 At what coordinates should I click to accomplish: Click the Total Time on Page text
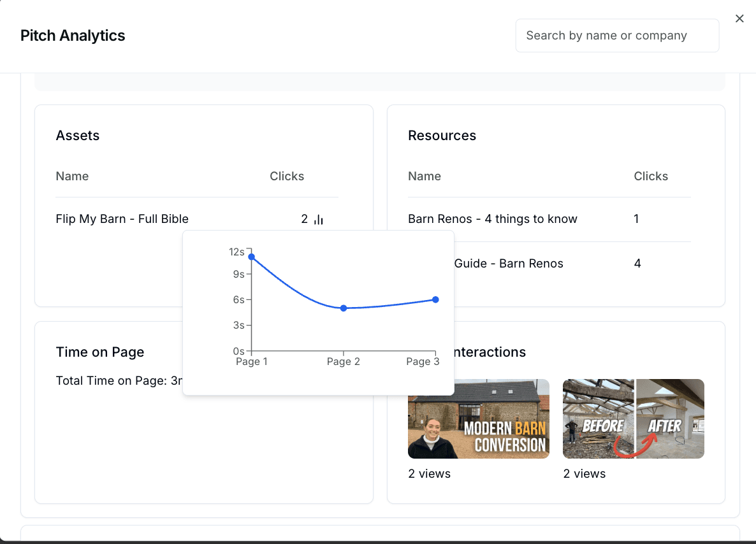pos(119,381)
